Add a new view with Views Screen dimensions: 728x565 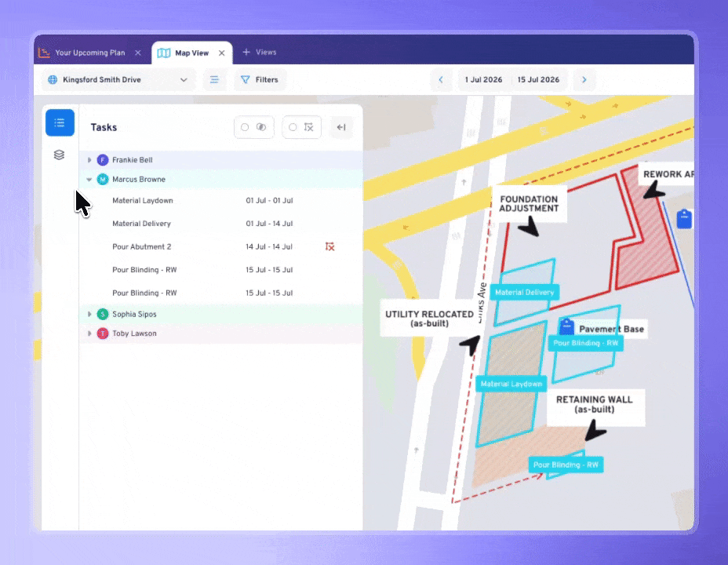[x=260, y=52]
